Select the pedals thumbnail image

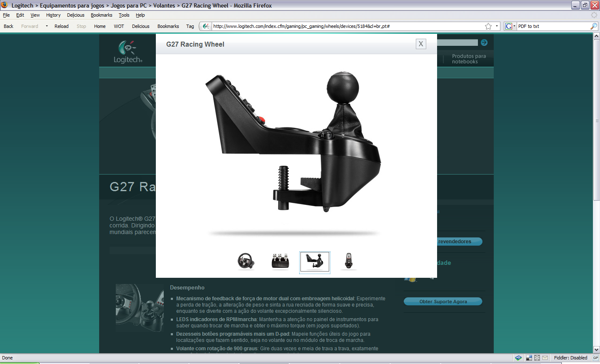(280, 262)
